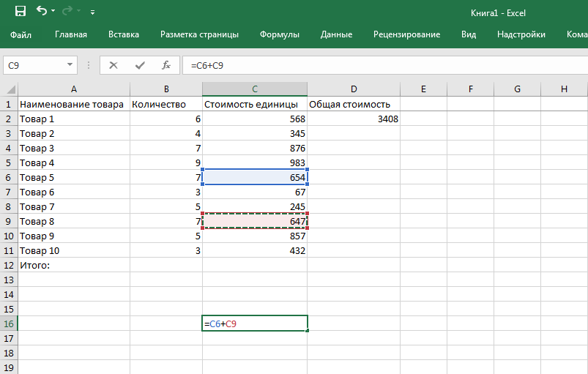
Task: Open the Undo history dropdown arrow
Action: point(55,12)
